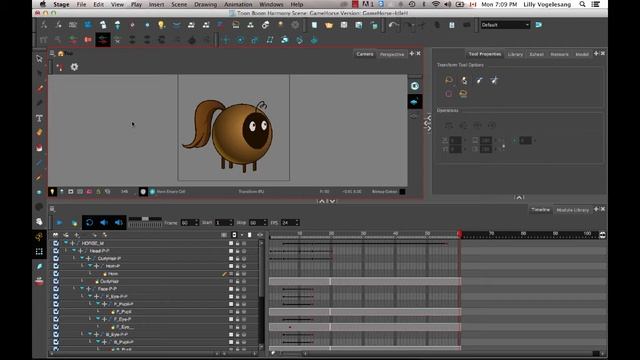Toggle the lock on HORSE_M layer

tap(238, 243)
